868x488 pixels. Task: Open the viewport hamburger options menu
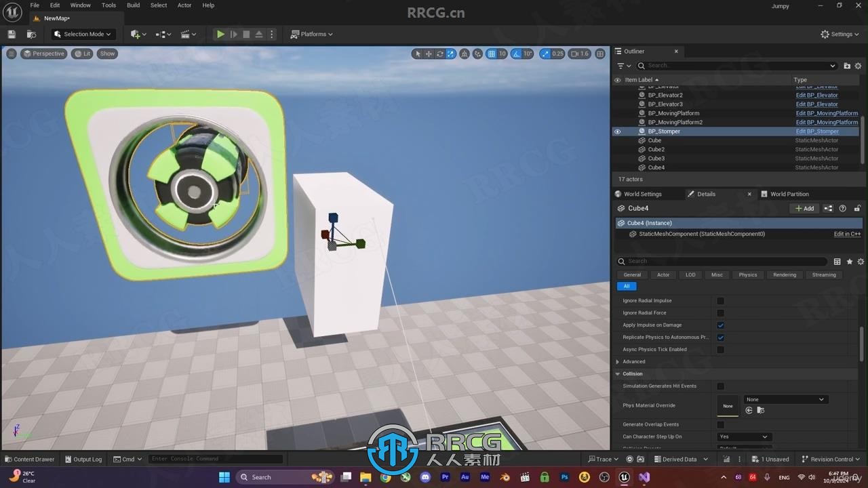click(x=12, y=54)
